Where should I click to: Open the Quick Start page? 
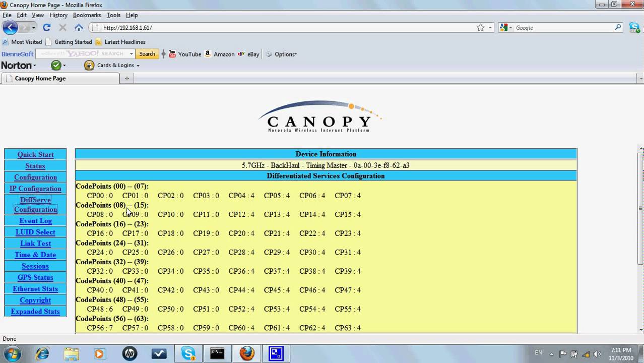coord(35,155)
